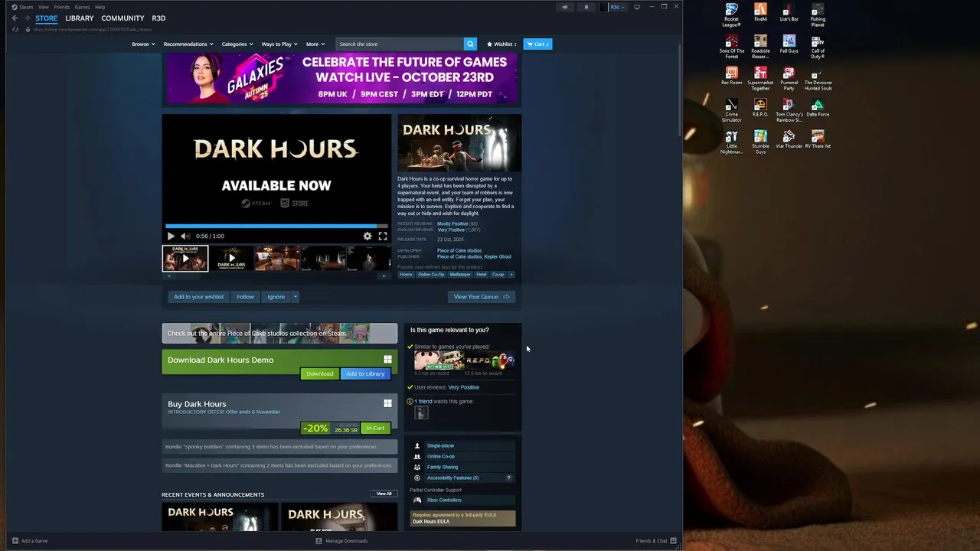980x551 pixels.
Task: Reload the store page
Action: (x=15, y=29)
